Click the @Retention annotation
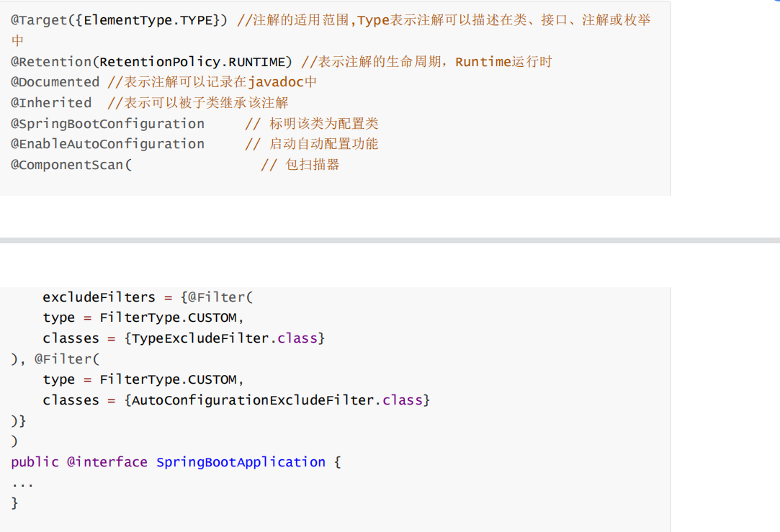Image resolution: width=780 pixels, height=532 pixels. 50,62
